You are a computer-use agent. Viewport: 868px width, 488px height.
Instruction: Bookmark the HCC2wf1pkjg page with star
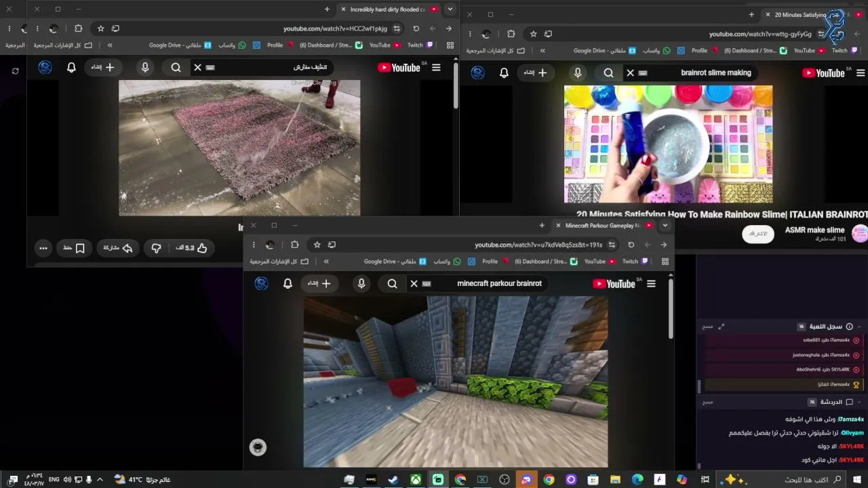pos(100,28)
